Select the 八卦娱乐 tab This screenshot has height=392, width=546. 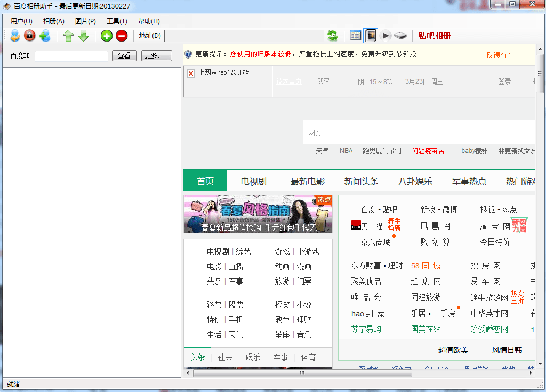[x=415, y=181]
